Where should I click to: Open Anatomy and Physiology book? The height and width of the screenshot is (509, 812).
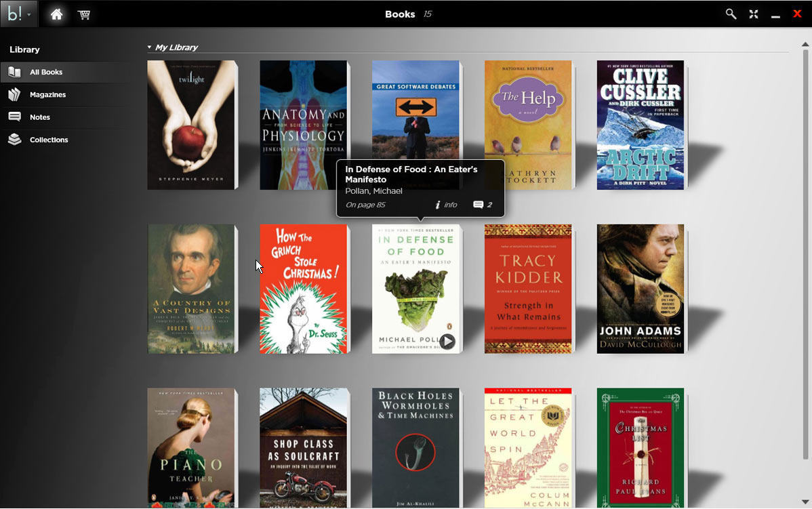(x=303, y=125)
